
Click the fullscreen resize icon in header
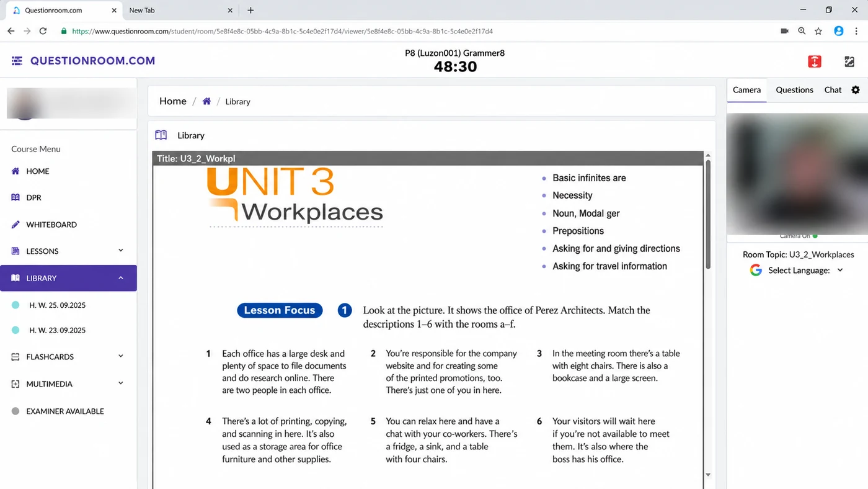(849, 61)
